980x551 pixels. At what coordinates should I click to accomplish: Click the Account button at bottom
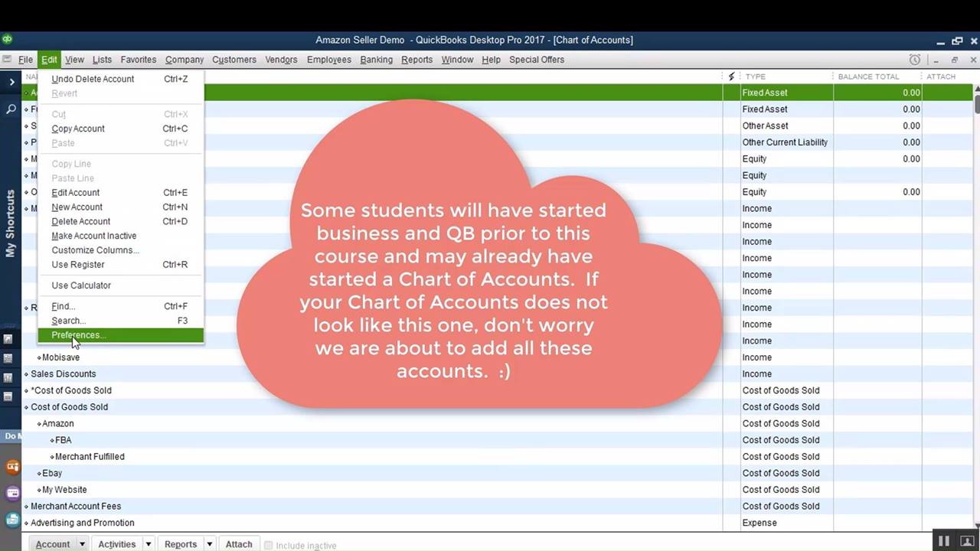pyautogui.click(x=53, y=544)
